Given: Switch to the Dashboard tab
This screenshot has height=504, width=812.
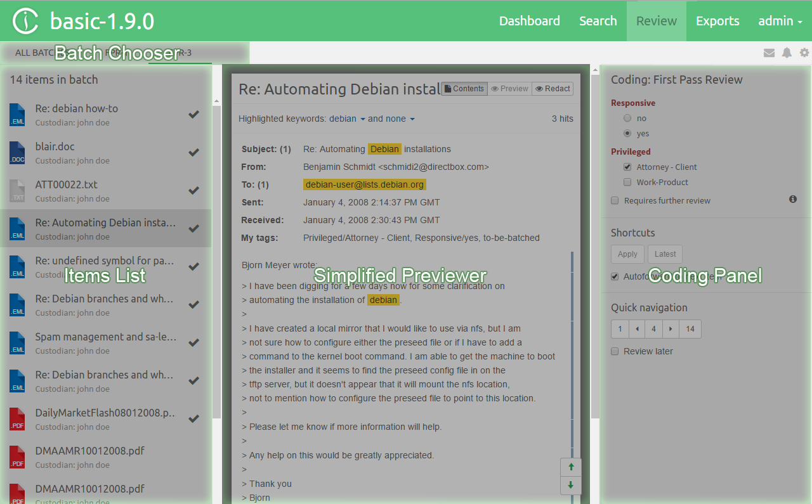Looking at the screenshot, I should (529, 20).
